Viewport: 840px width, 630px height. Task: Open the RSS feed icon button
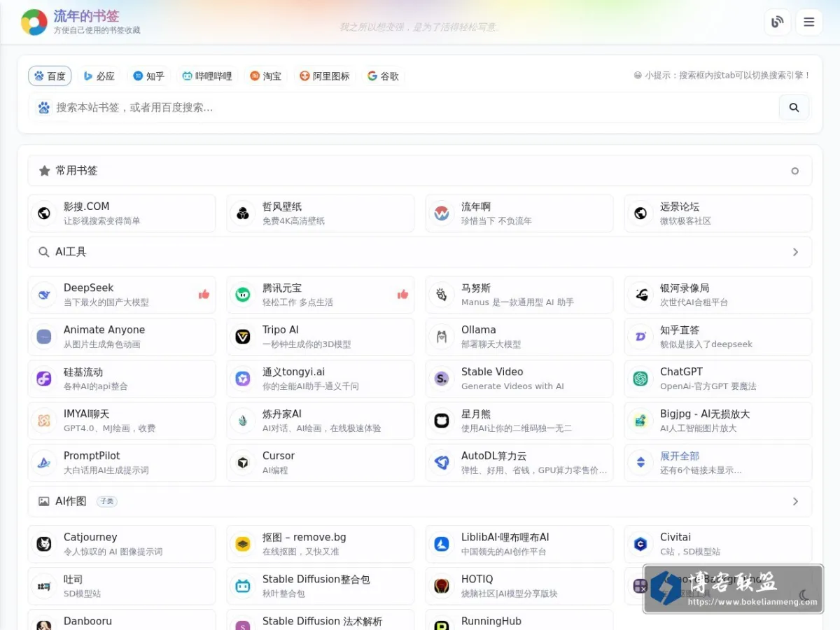[x=777, y=22]
